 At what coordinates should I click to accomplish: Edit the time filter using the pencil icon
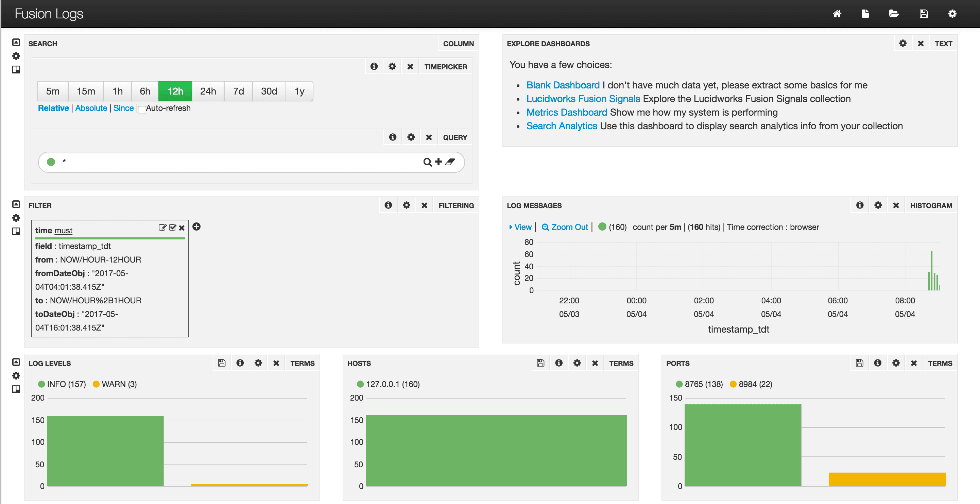tap(162, 228)
